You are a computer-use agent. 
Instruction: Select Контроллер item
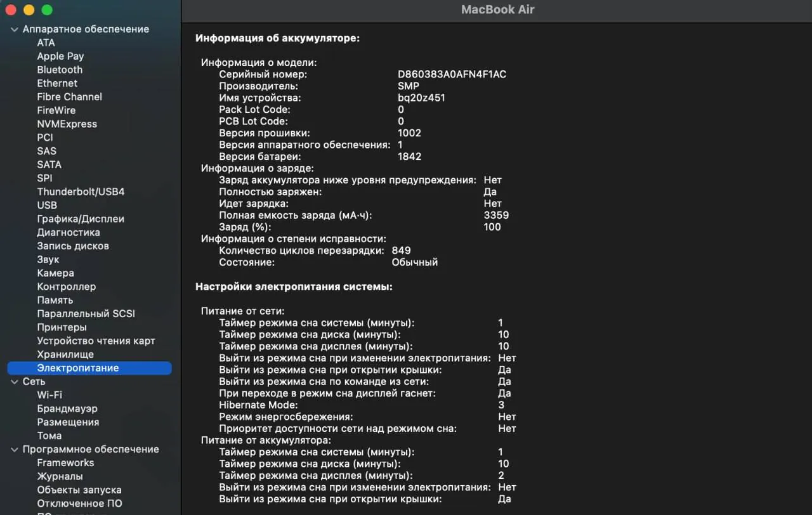point(67,287)
